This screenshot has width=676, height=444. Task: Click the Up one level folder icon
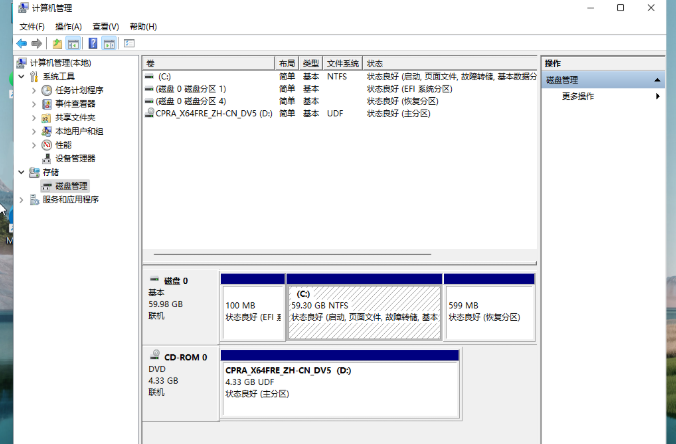(x=57, y=44)
